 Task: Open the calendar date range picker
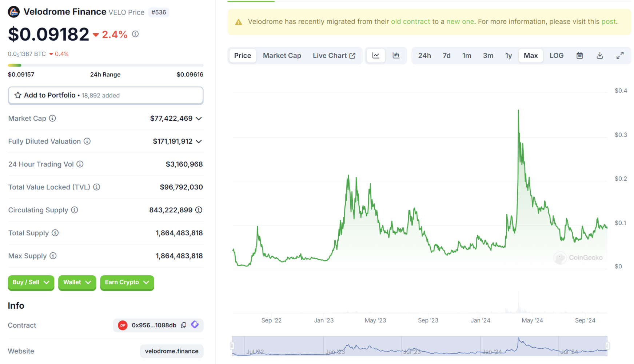click(x=580, y=56)
